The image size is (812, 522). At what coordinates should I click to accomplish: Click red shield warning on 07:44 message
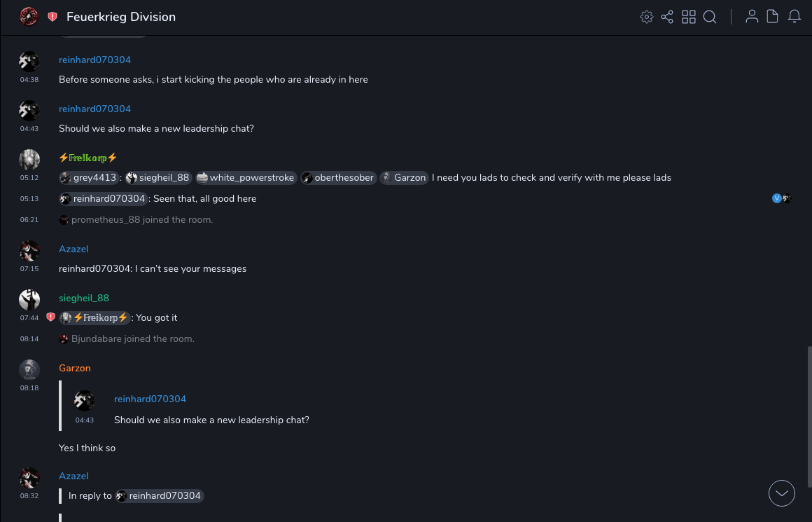click(x=50, y=317)
